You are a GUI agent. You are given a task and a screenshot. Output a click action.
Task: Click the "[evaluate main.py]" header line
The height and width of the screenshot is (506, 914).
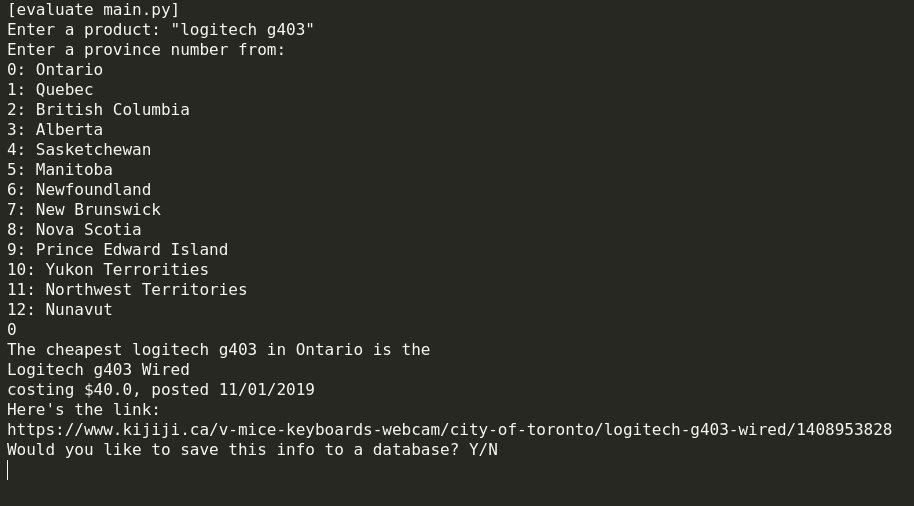pos(93,10)
